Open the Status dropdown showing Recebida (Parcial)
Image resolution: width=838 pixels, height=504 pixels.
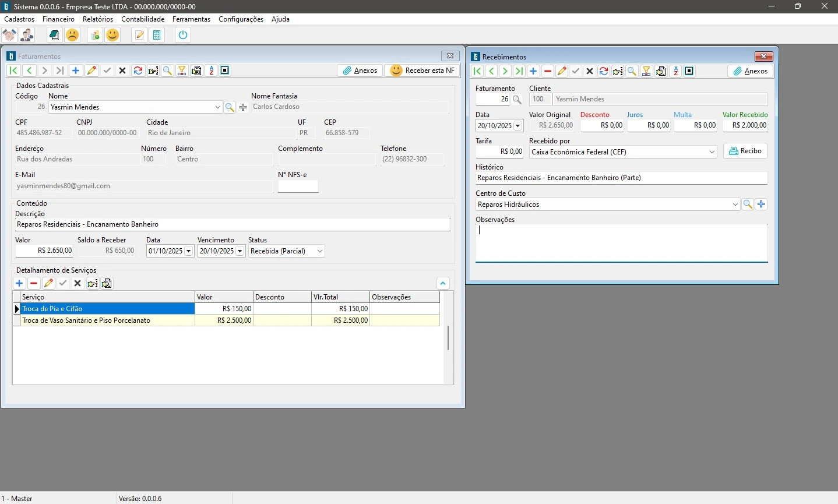(x=319, y=251)
